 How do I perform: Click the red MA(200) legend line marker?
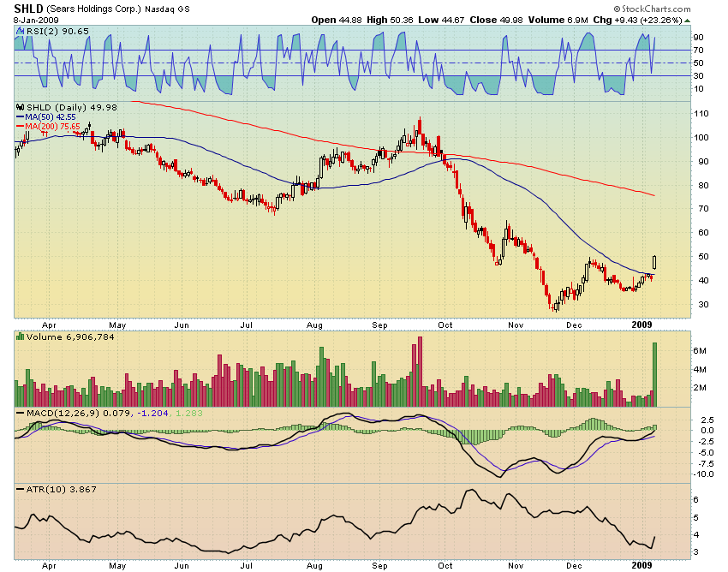(20, 126)
